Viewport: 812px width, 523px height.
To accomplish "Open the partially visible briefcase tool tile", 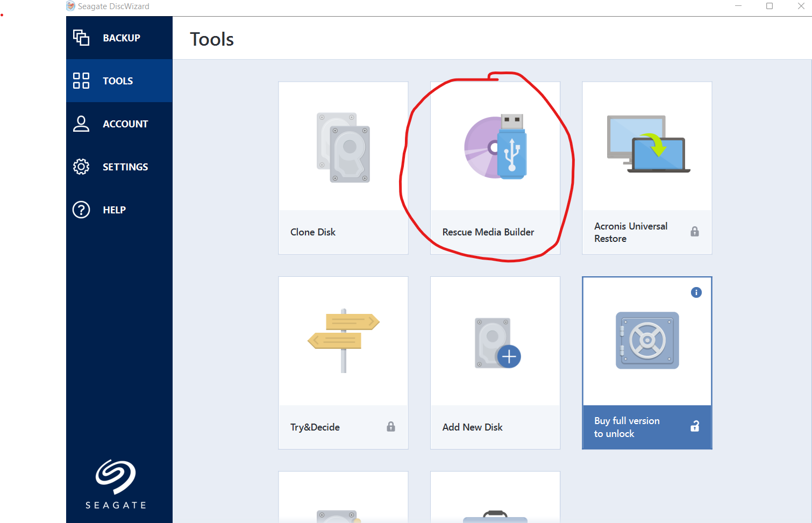I will (x=495, y=497).
